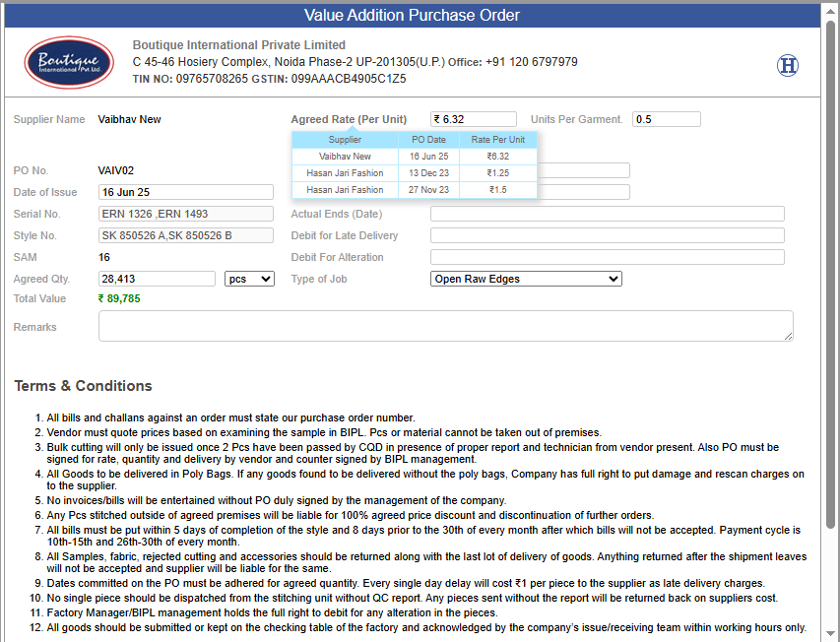The image size is (840, 642).
Task: Select the 13 Dec 23 date cell
Action: (x=428, y=173)
